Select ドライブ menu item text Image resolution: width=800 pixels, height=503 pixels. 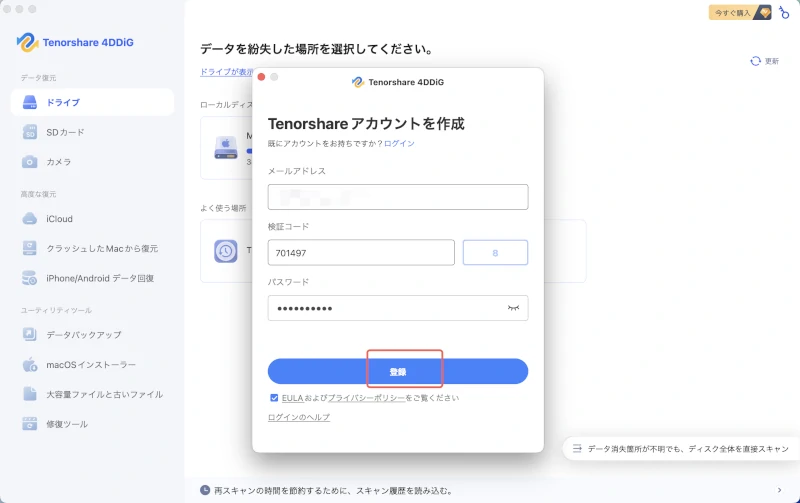point(63,103)
